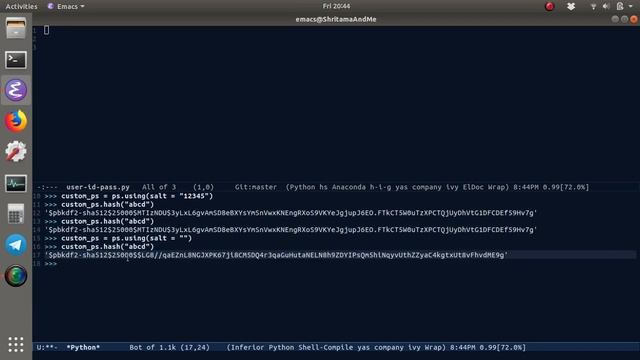Launch Terminal from the dock
This screenshot has width=640, height=360.
coord(16,60)
